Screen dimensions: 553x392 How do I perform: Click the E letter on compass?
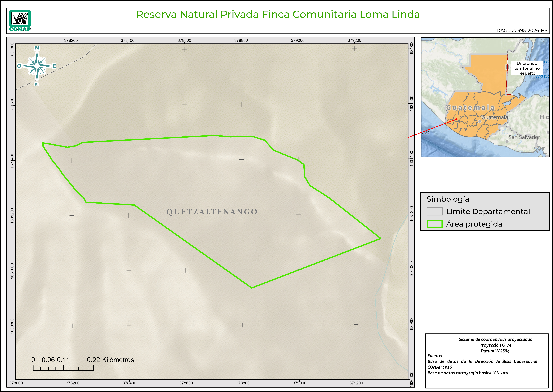pyautogui.click(x=54, y=66)
